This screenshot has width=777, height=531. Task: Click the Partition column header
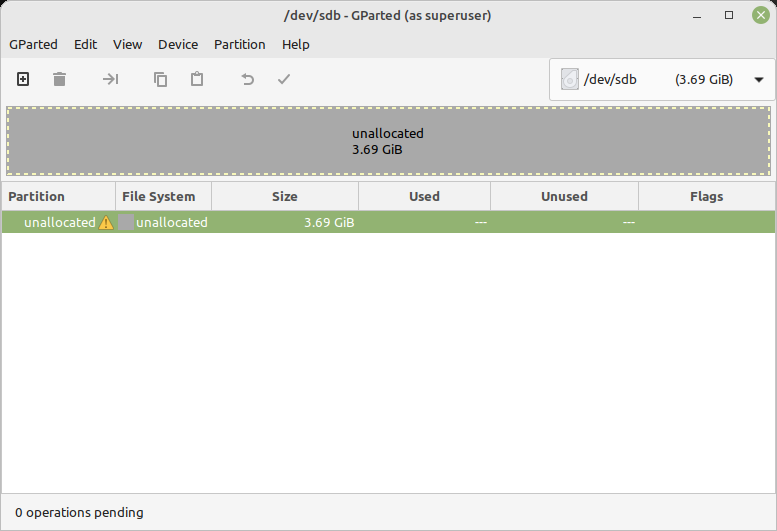(x=58, y=197)
